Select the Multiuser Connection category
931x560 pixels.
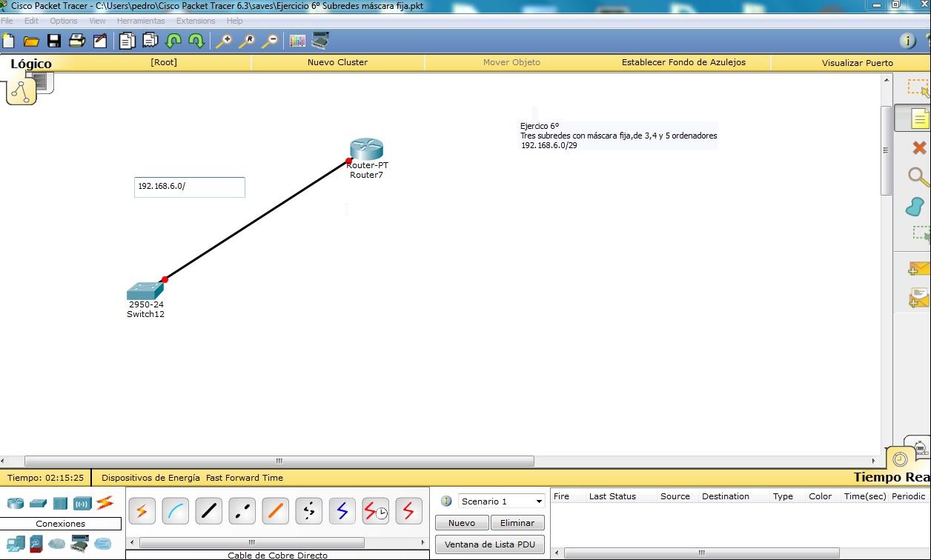click(x=102, y=544)
